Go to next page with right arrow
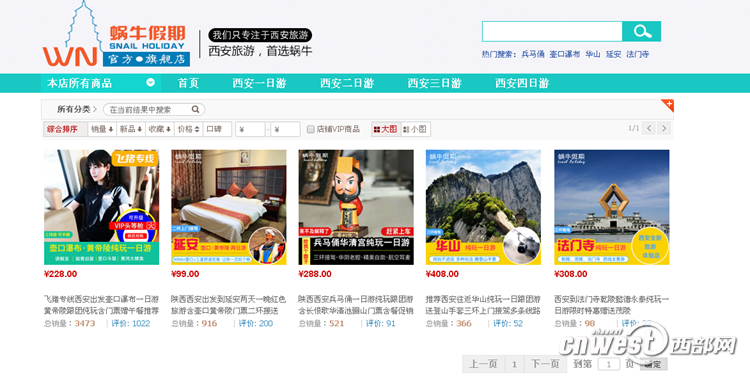750x380 pixels. pos(663,128)
